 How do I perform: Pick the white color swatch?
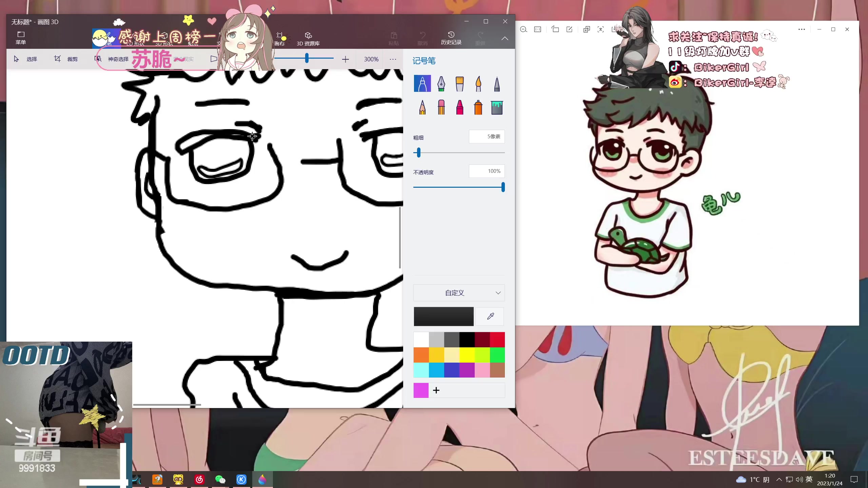coord(421,340)
